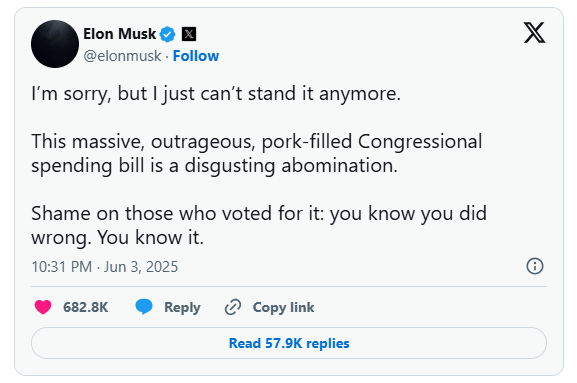Follow the @elonmusk account

coord(196,56)
